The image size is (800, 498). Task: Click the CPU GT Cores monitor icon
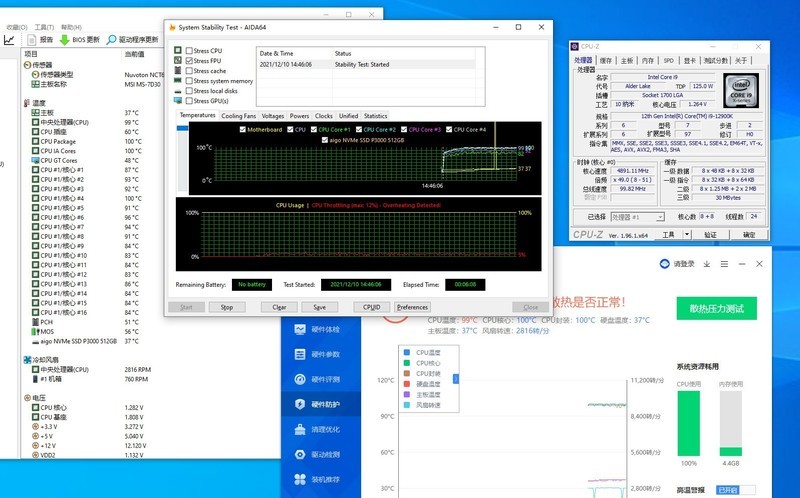point(35,160)
